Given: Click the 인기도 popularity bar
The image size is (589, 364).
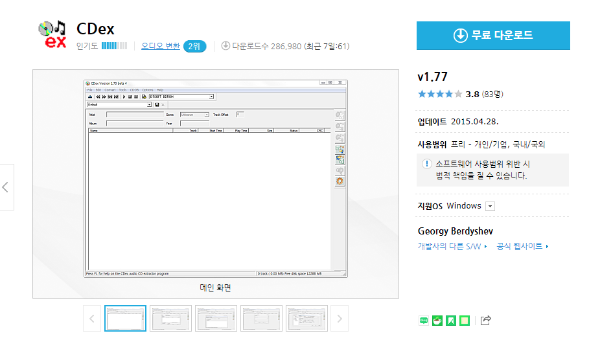Looking at the screenshot, I should tap(114, 46).
